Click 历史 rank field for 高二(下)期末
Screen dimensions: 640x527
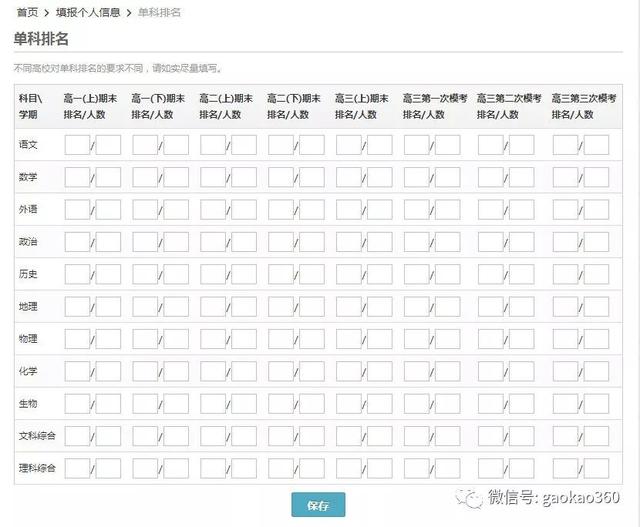281,274
